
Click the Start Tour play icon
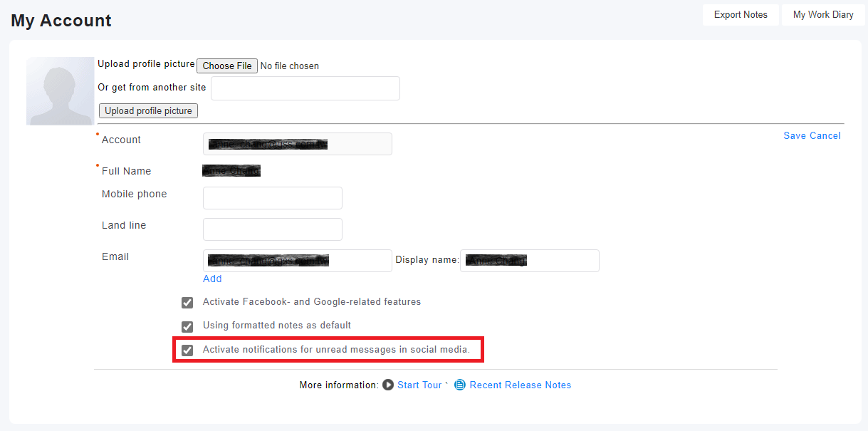pyautogui.click(x=388, y=385)
